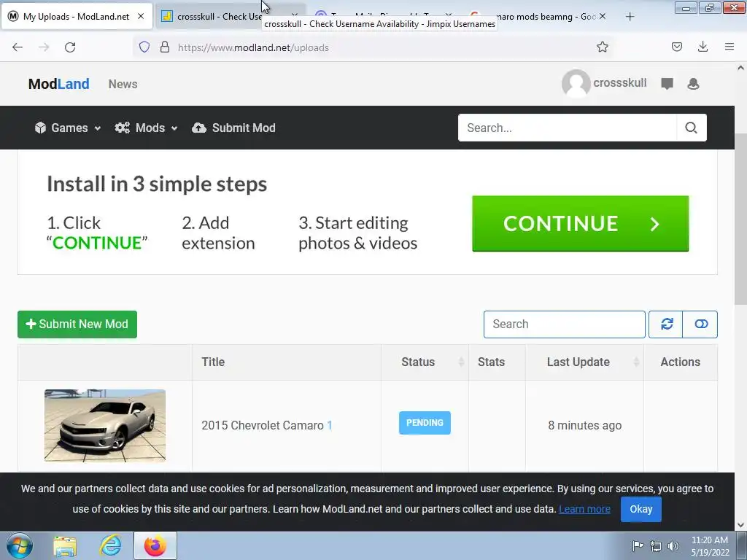Launch Internet Explorer from the taskbar

pos(111,545)
